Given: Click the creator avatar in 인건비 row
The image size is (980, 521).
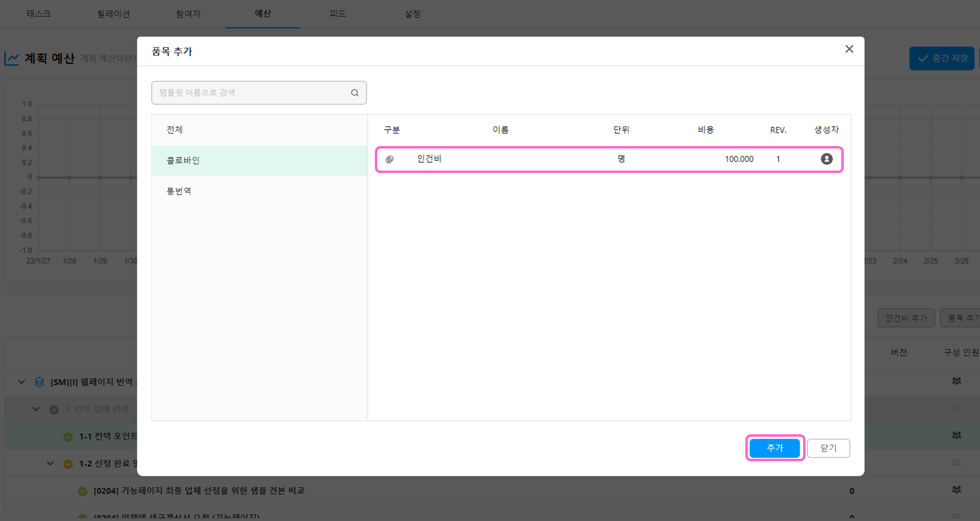Looking at the screenshot, I should coord(827,159).
